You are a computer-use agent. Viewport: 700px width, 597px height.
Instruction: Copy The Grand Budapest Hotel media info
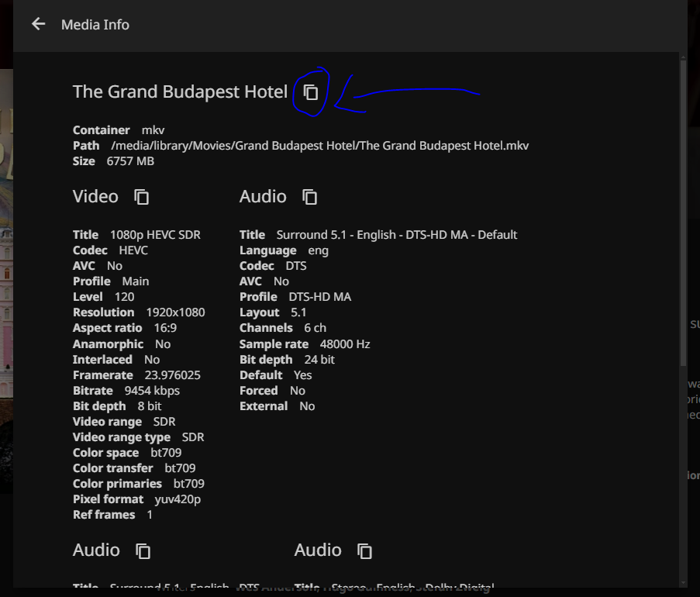(311, 92)
